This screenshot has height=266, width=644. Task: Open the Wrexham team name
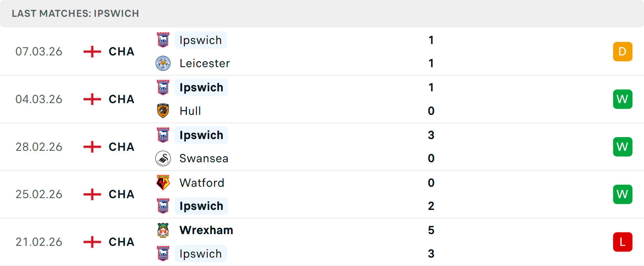pos(206,230)
